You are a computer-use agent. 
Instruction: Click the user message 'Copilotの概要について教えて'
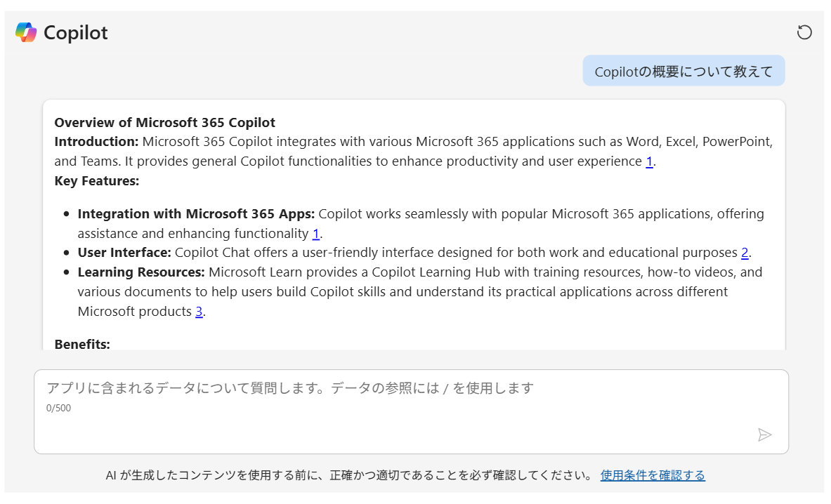pyautogui.click(x=683, y=71)
